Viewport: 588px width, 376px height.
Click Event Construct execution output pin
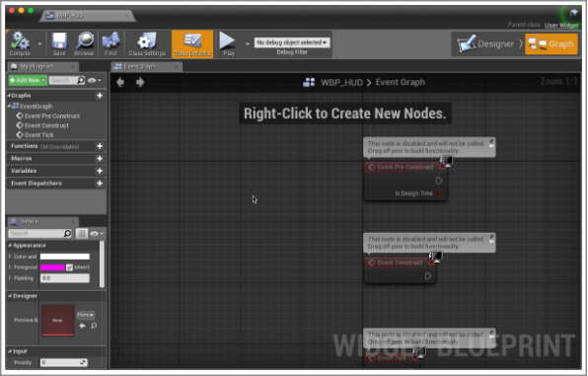[428, 276]
